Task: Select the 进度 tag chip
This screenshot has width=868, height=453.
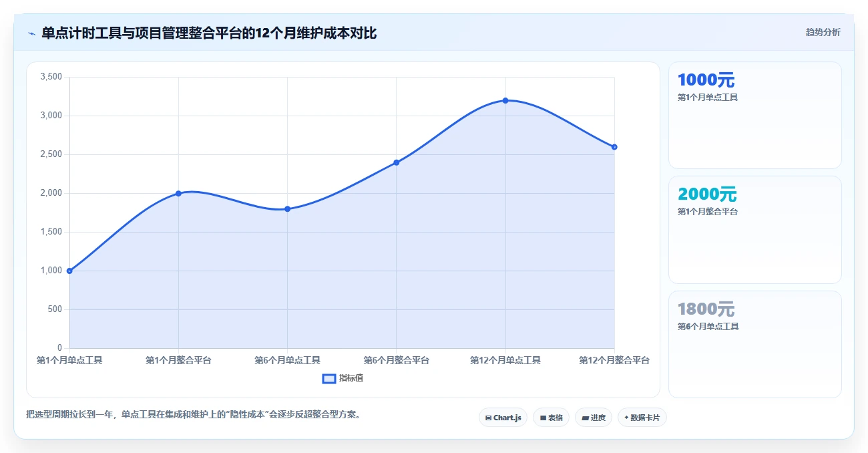Action: 594,418
